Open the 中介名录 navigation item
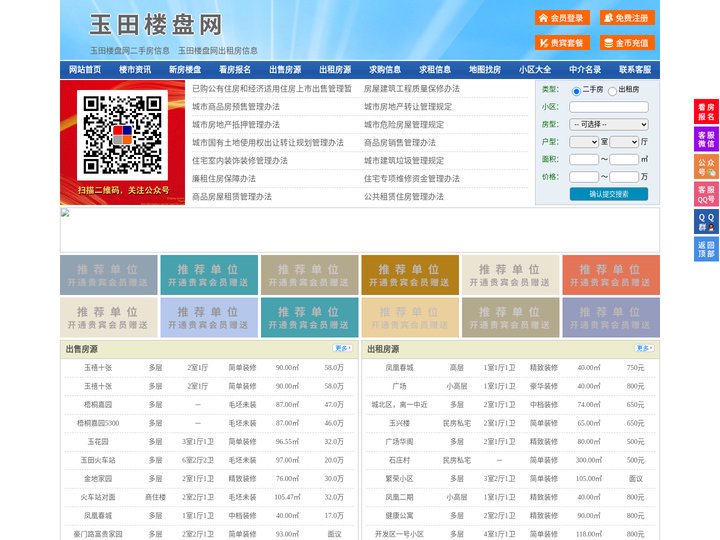720x540 pixels. point(585,70)
